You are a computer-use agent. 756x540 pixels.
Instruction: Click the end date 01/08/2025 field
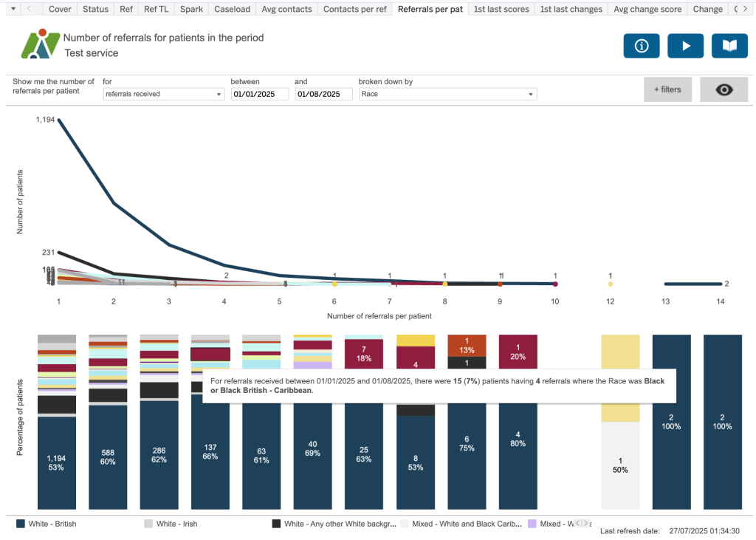pos(323,95)
